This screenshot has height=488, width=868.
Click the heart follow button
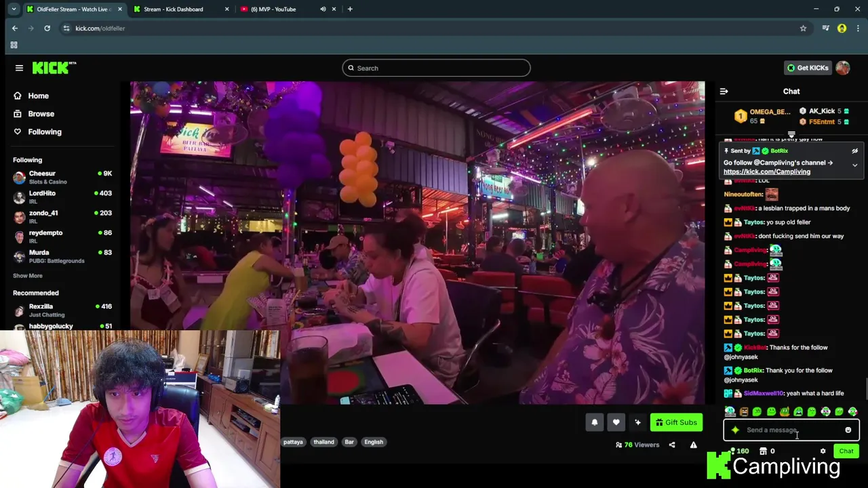pyautogui.click(x=616, y=422)
